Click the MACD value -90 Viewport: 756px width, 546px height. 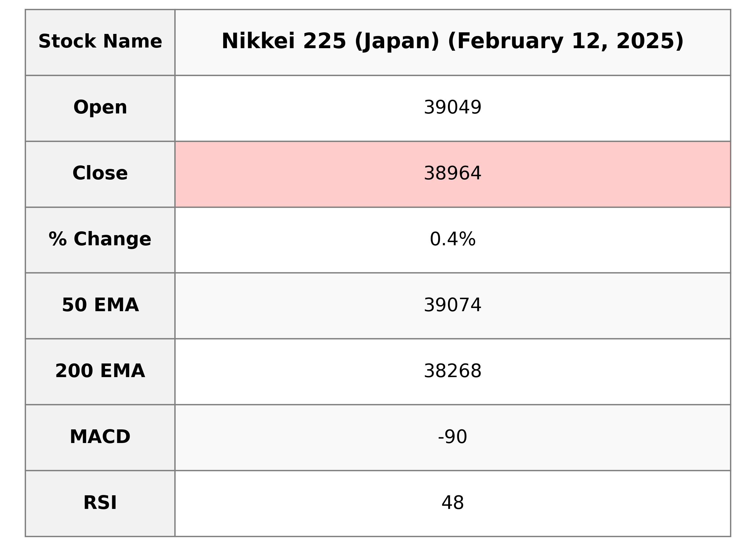click(x=452, y=437)
